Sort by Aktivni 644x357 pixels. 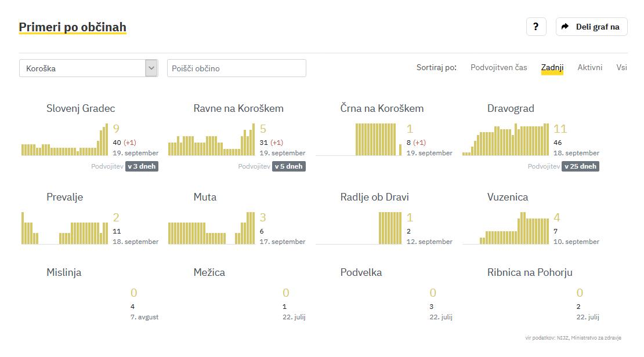pyautogui.click(x=589, y=68)
